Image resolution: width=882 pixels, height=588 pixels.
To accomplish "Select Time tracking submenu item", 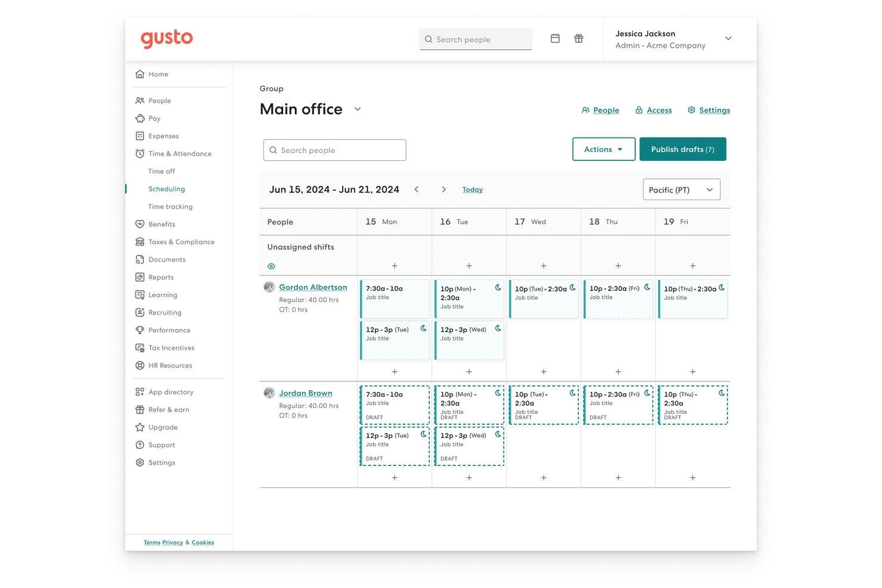I will point(170,207).
